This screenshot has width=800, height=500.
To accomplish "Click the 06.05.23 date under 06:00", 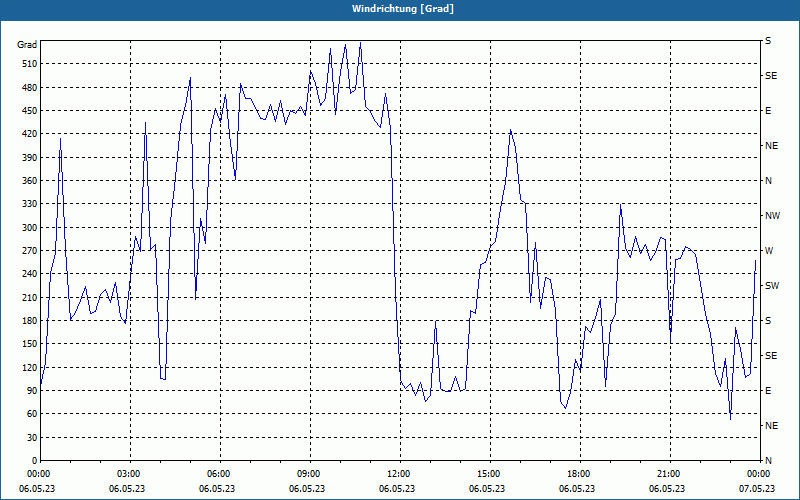I will click(x=217, y=489).
